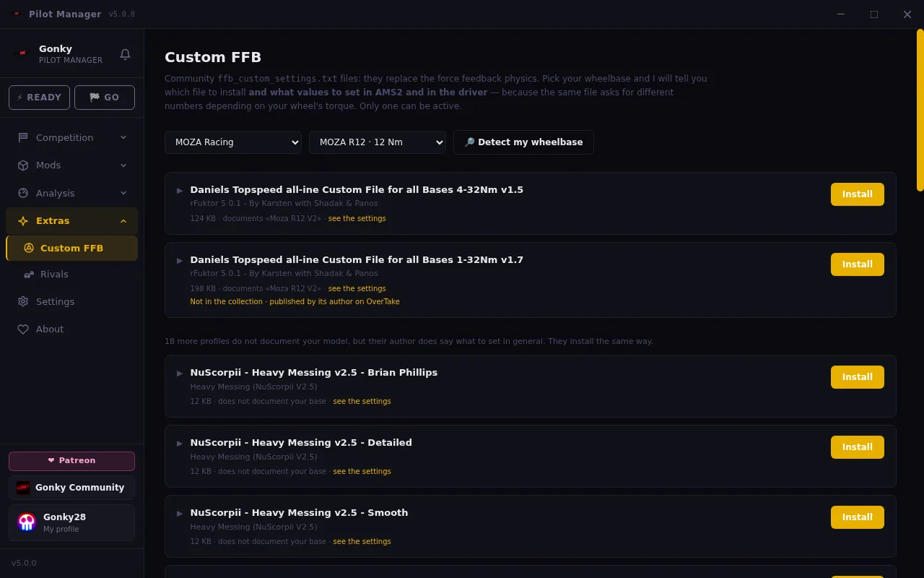Screen dimensions: 924x578
Task: Click the Pilot Manager title bar logo
Action: pos(17,14)
